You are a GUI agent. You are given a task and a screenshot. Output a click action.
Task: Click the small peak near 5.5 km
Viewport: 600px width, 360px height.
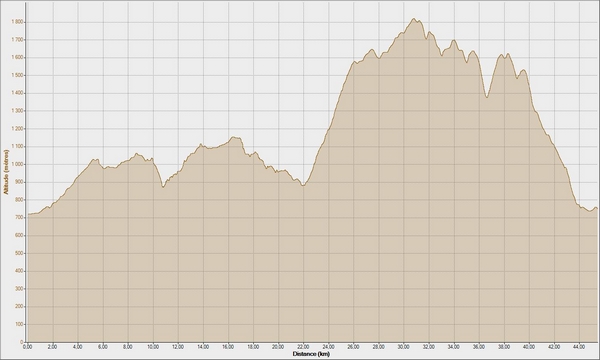click(x=95, y=159)
